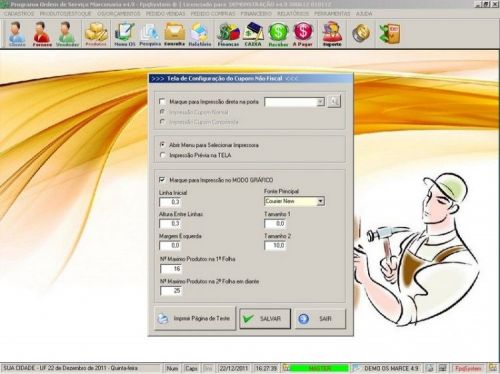Open the PEDIDO COMPRAS menu
This screenshot has height=374, width=500.
(x=213, y=14)
